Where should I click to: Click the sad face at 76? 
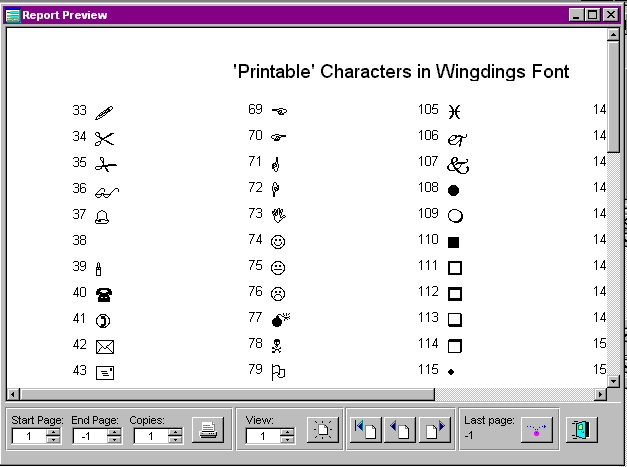[278, 294]
